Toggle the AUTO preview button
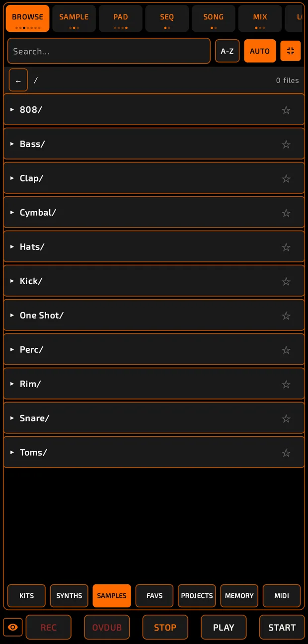Screen dimensions: 308x644 260,51
